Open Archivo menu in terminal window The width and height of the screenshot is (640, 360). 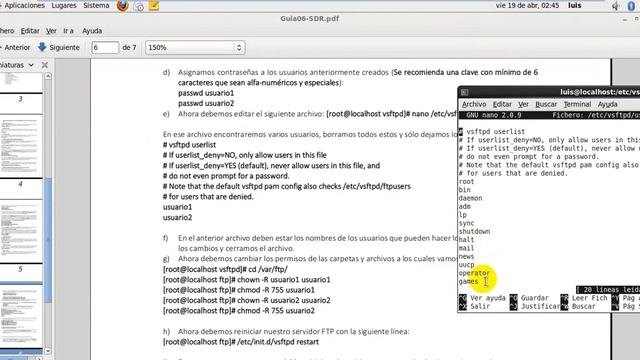[474, 104]
